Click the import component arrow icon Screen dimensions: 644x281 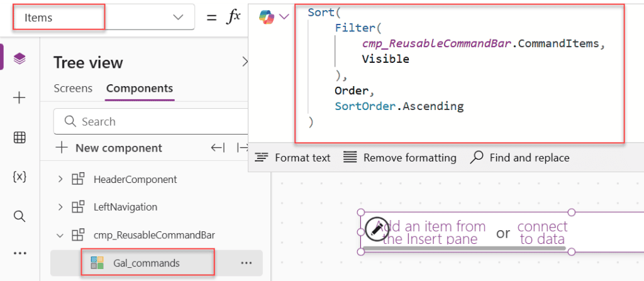[x=218, y=148]
